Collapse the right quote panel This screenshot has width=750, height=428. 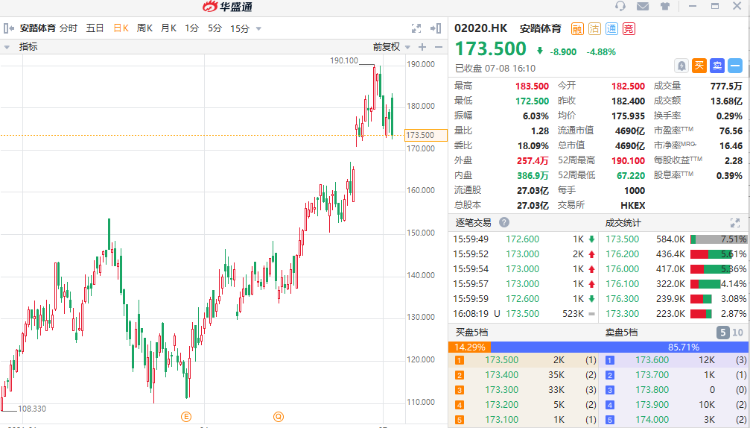436,29
